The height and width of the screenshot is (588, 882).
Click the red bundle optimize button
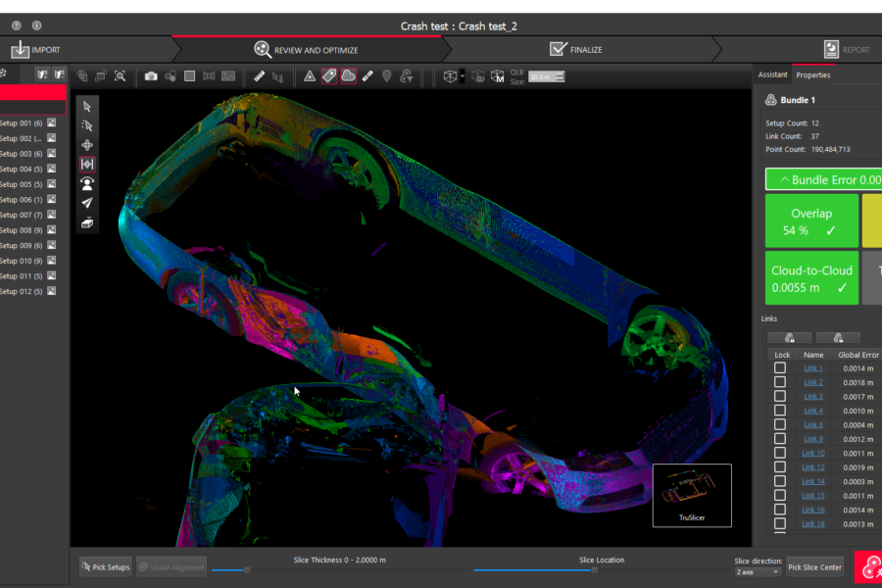coord(868,566)
